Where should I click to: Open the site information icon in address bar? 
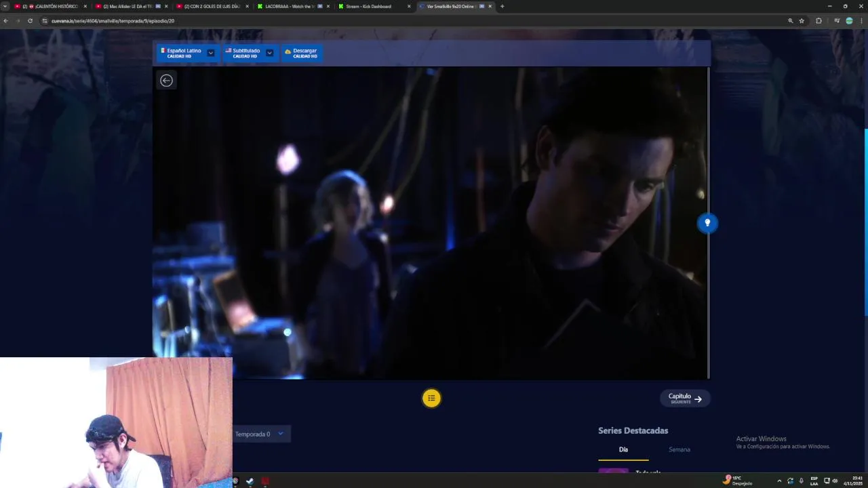[45, 21]
